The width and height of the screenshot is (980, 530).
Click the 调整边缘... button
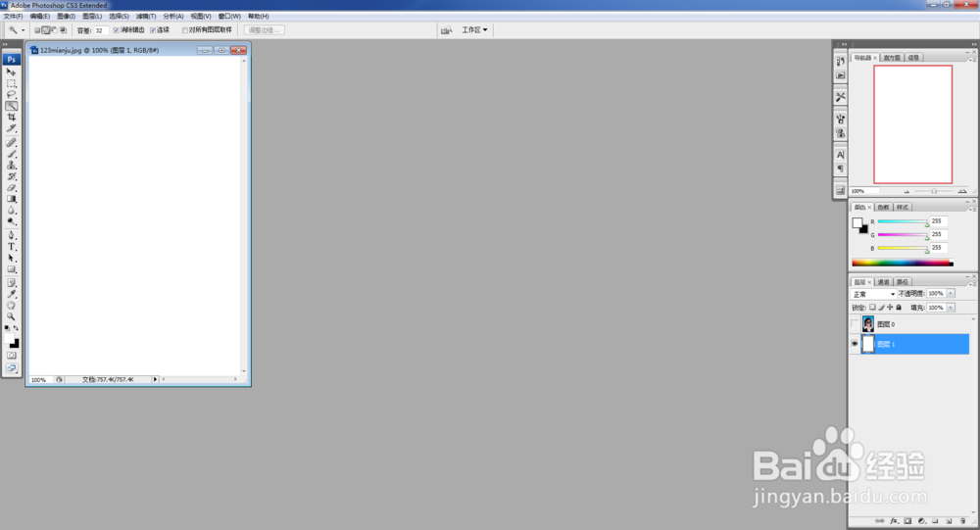264,30
